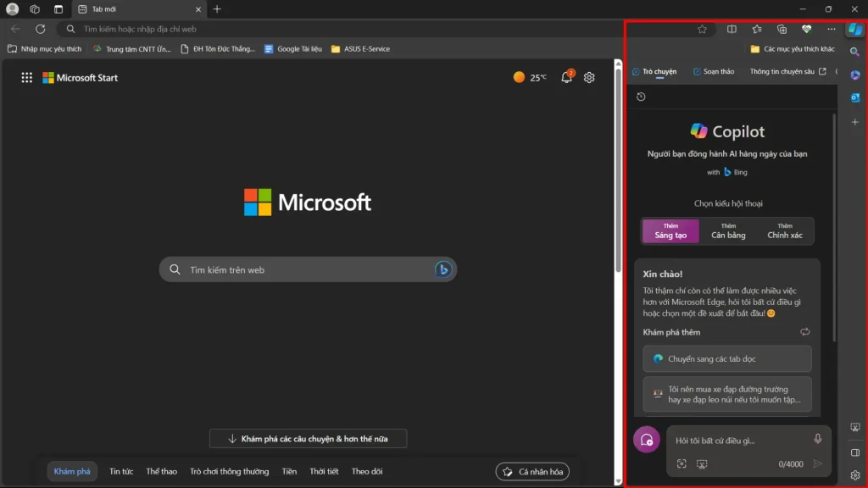Open Nhập mục yêu thích bookmark
Viewport: 868px width, 488px height.
44,48
